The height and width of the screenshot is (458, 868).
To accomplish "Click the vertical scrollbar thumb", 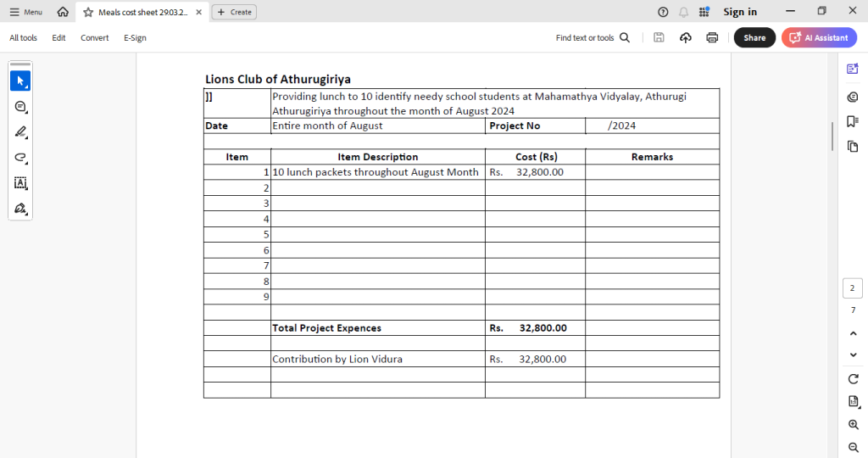I will click(x=832, y=137).
